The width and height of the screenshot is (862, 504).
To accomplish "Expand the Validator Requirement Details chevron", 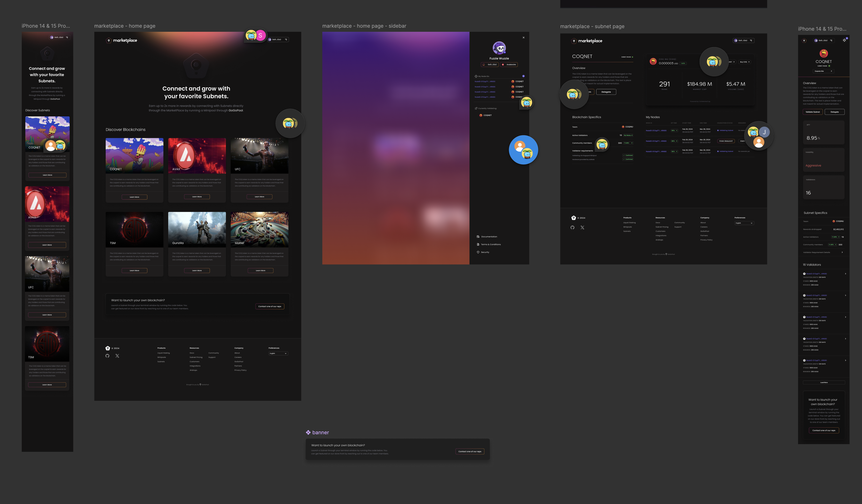I will (x=843, y=252).
